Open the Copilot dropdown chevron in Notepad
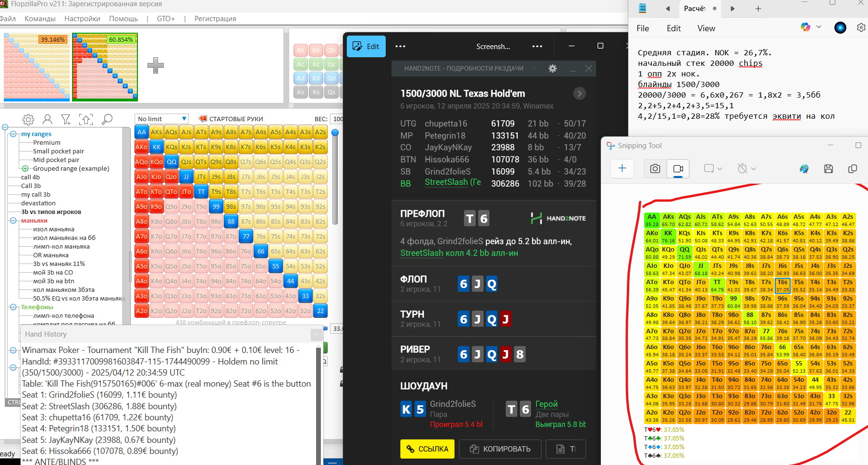868x465 pixels. click(x=819, y=27)
